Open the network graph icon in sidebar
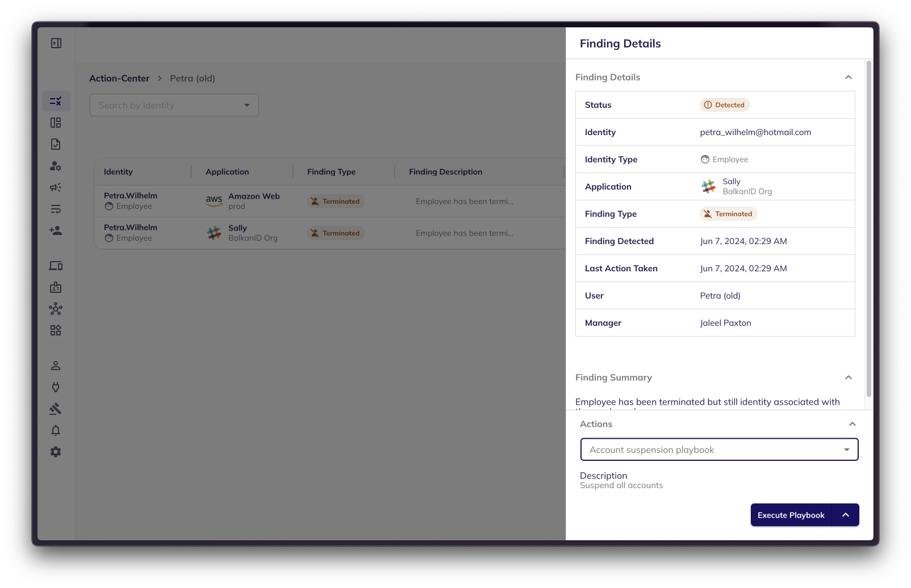This screenshot has width=911, height=588. [x=56, y=309]
